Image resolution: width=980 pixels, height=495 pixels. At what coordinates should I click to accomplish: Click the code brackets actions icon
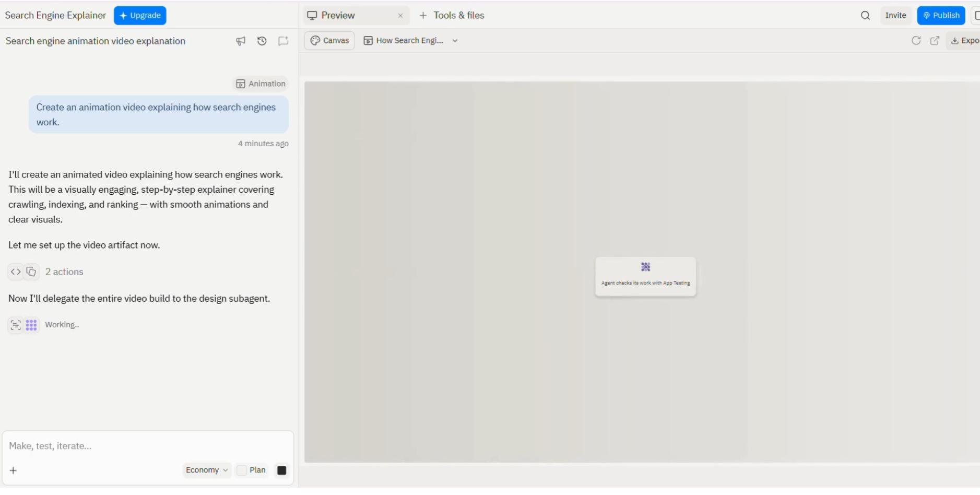tap(16, 272)
